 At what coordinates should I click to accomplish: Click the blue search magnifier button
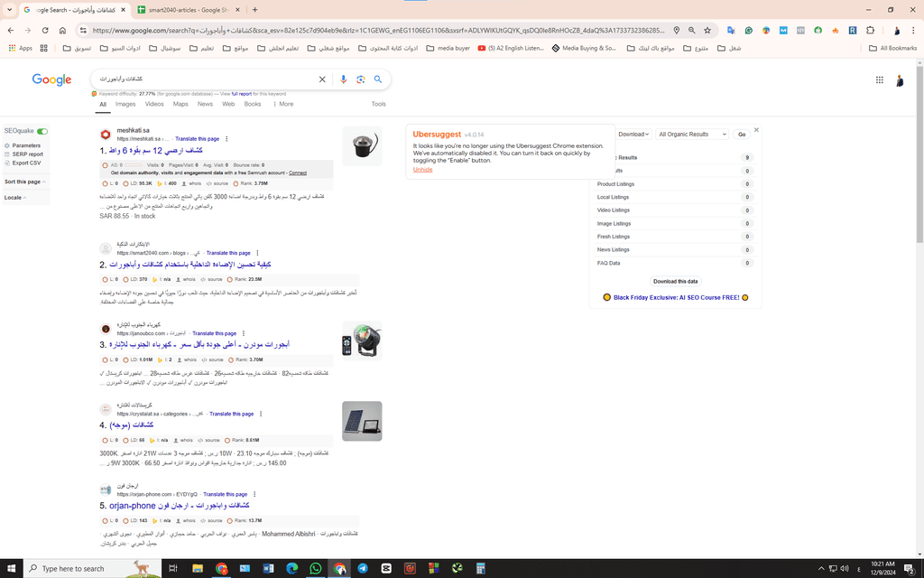point(378,79)
